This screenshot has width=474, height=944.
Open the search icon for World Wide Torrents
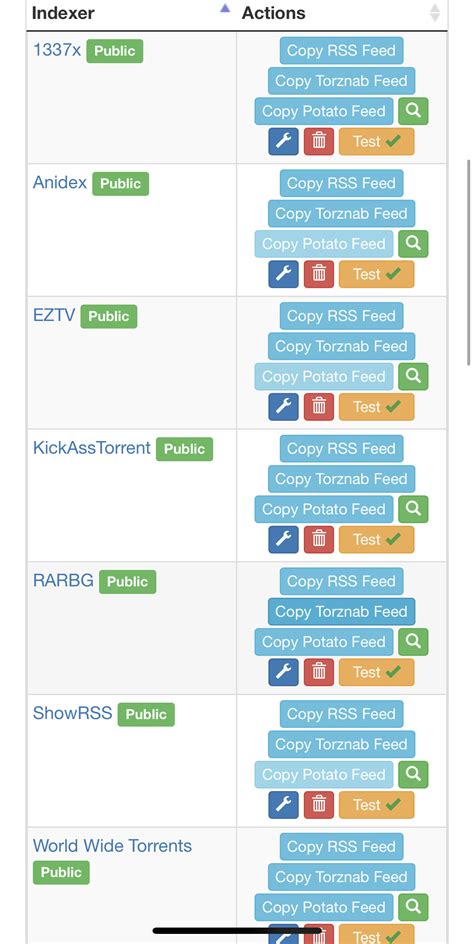click(413, 907)
